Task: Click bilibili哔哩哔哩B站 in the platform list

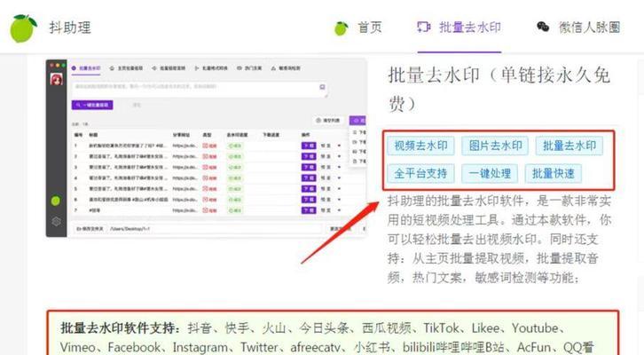Action: point(453,347)
